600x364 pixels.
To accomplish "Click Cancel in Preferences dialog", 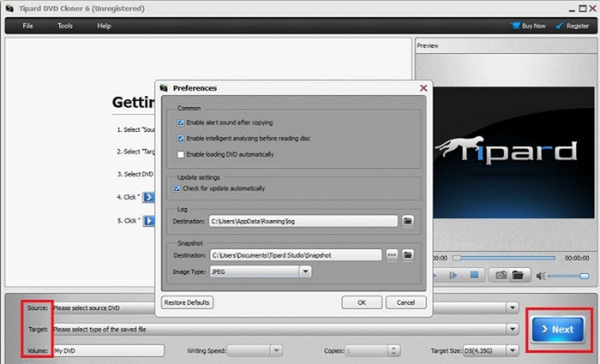I will coord(405,302).
